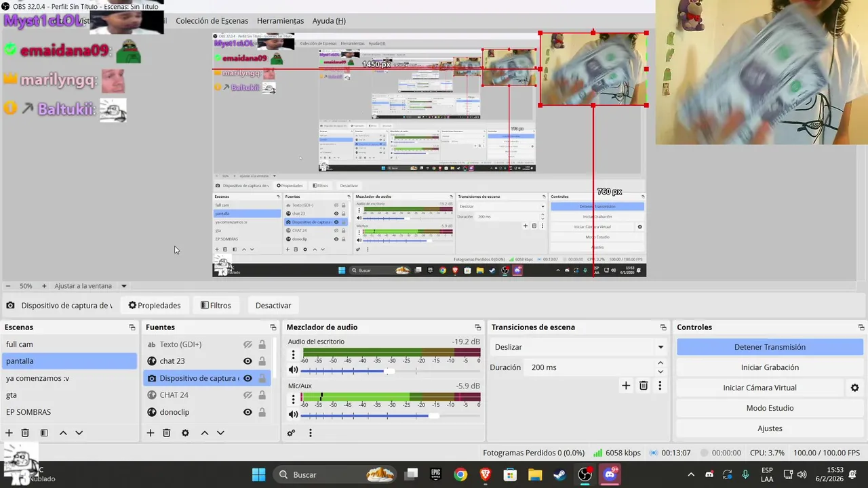Select the ya comenzamos :v scene
The height and width of the screenshot is (488, 868).
tap(69, 378)
